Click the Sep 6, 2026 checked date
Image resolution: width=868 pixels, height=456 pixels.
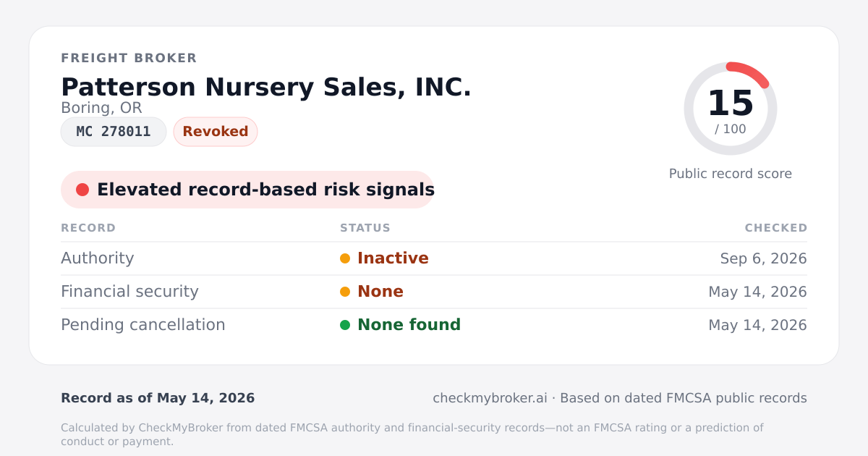(764, 258)
